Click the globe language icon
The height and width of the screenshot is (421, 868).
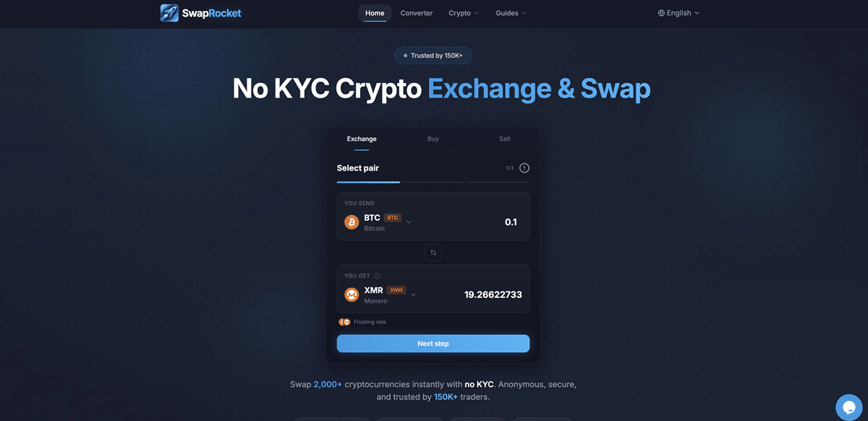[x=661, y=13]
